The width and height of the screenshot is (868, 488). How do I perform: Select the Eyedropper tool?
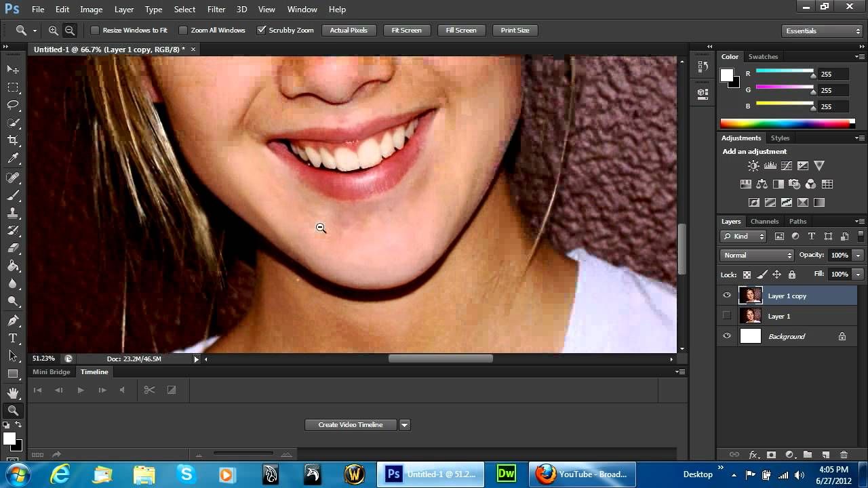tap(13, 159)
